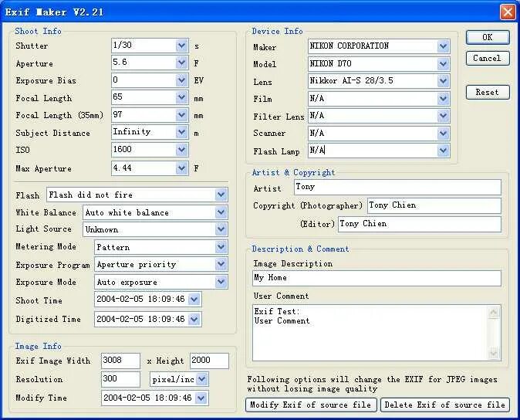Click the Artist text field
520x420 pixels.
click(397, 187)
